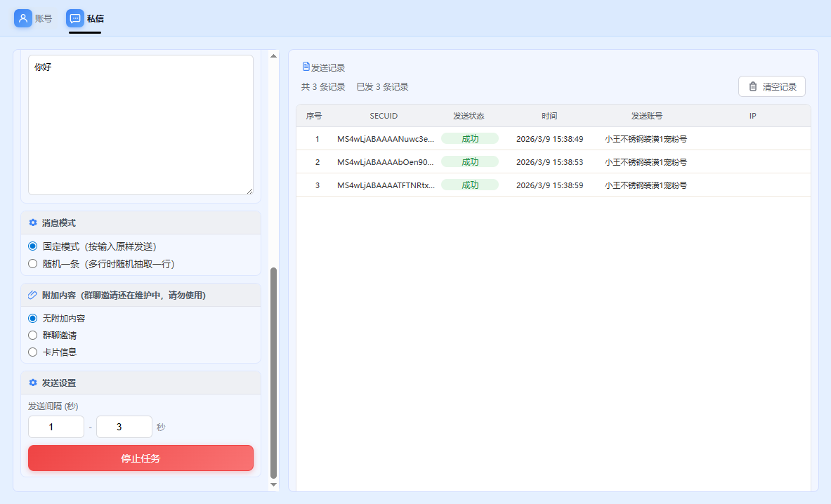Click the document icon beside 发送记录
The width and height of the screenshot is (831, 504).
pyautogui.click(x=306, y=67)
